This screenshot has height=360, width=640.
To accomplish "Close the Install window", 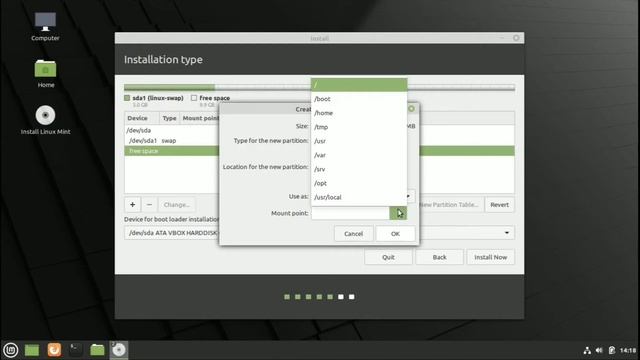I will coord(516,38).
